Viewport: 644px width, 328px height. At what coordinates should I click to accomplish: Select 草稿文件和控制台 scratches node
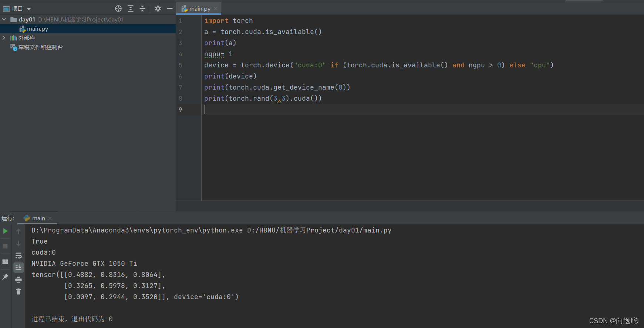coord(41,47)
